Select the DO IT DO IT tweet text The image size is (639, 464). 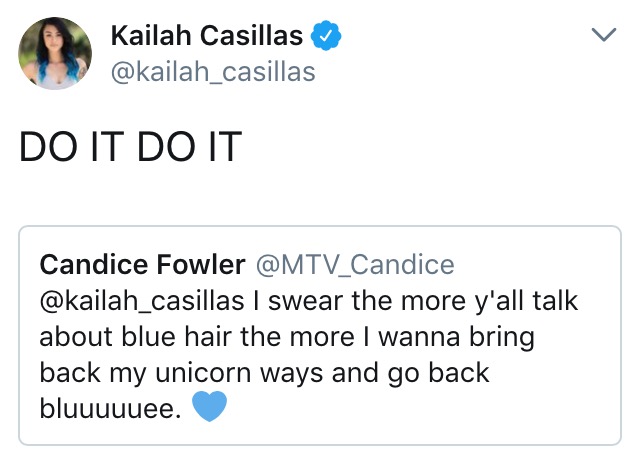pos(130,147)
